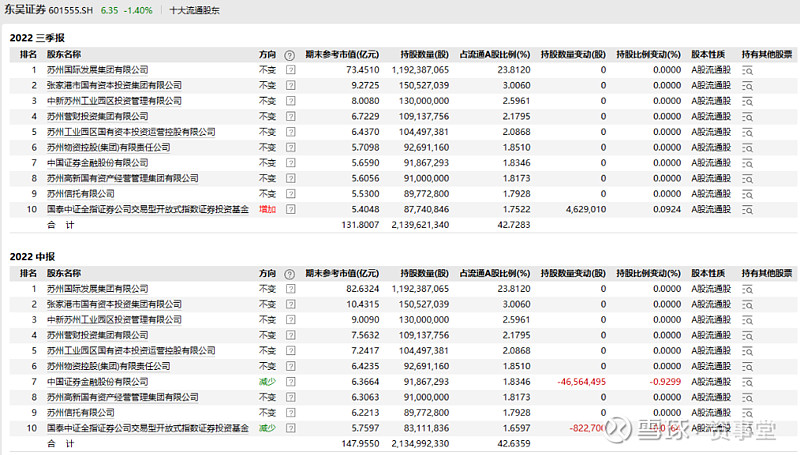
Task: Click help icon in 中国证券金融 中报 row
Action: pyautogui.click(x=290, y=382)
